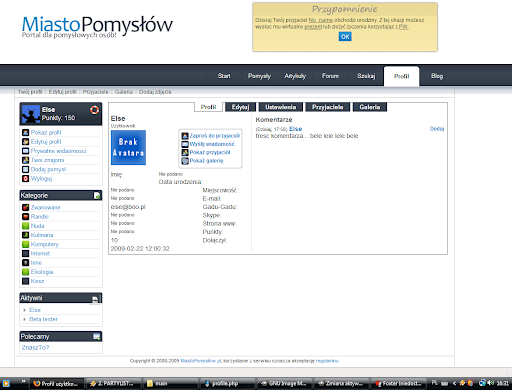Click the Polecamy panel header icon
Screen dimensions: 512x390
[97, 337]
